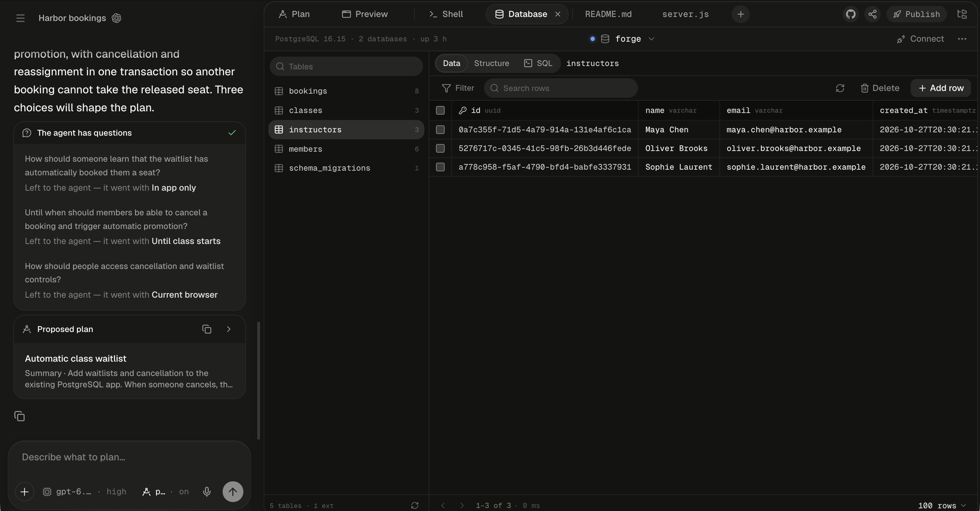This screenshot has height=511, width=980.
Task: Open the Filter control
Action: 458,88
